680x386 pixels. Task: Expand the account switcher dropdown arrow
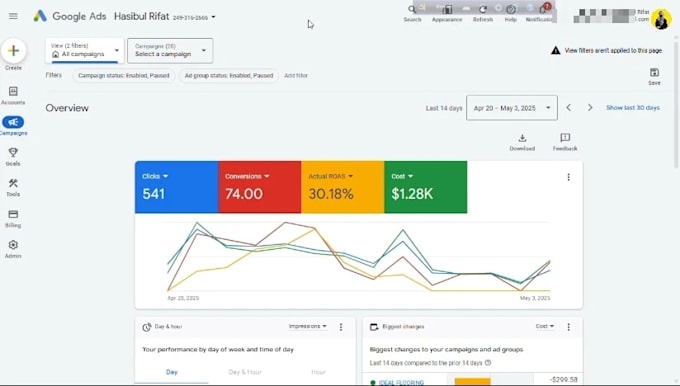tap(213, 17)
